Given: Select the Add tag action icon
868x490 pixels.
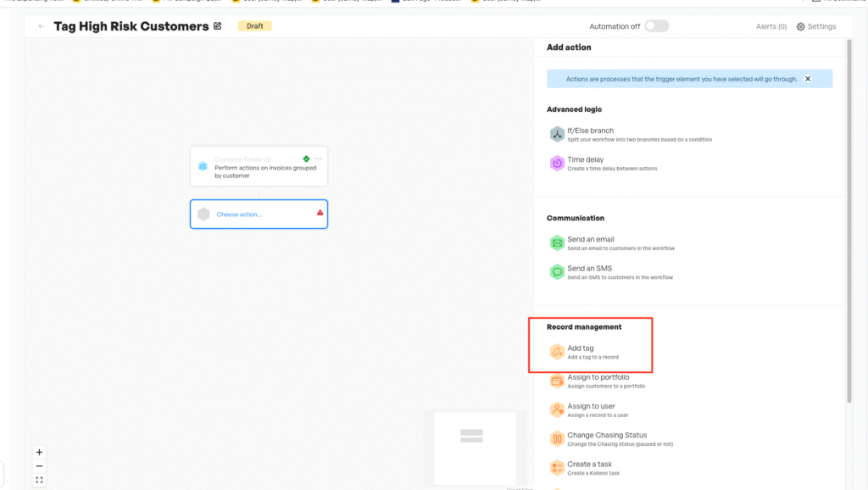Looking at the screenshot, I should [557, 352].
